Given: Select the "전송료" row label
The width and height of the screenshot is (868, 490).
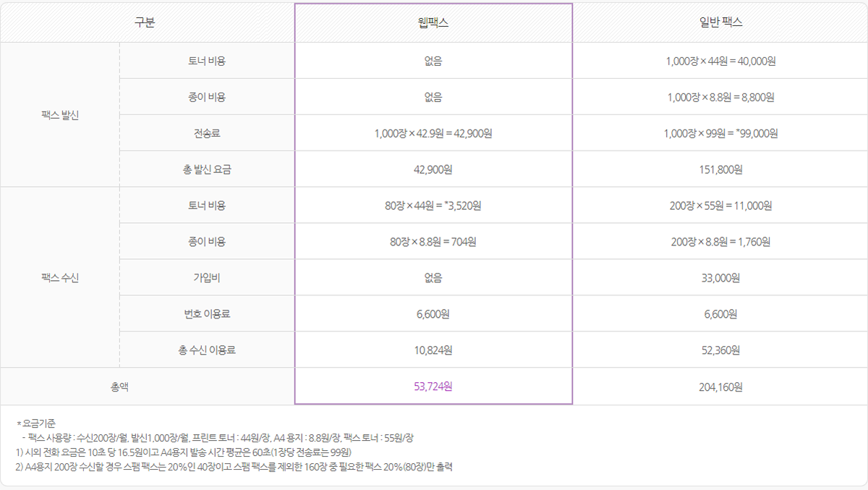Looking at the screenshot, I should 207,133.
